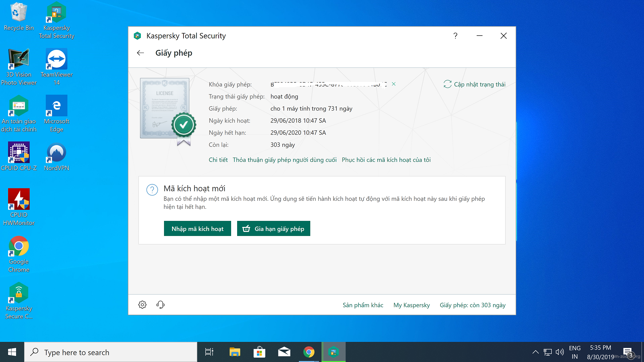Click the remaining value 303 ngày
The image size is (644, 362).
tap(282, 145)
